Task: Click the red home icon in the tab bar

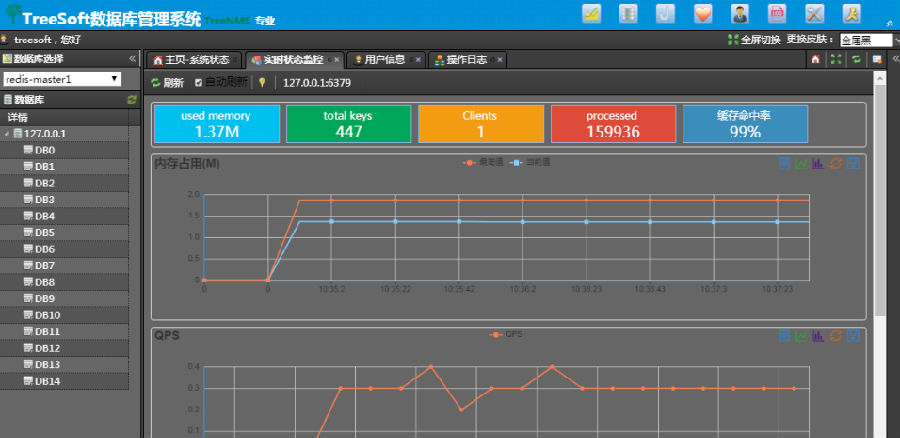Action: coord(815,59)
